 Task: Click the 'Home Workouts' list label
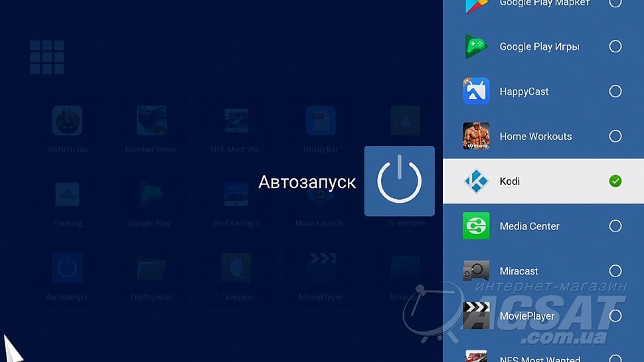[536, 136]
